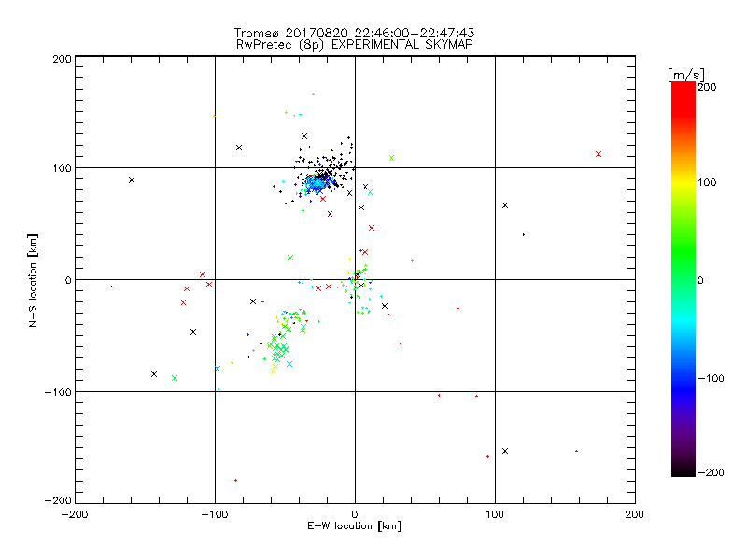Click the N-S axis tick label "100"

pos(62,168)
